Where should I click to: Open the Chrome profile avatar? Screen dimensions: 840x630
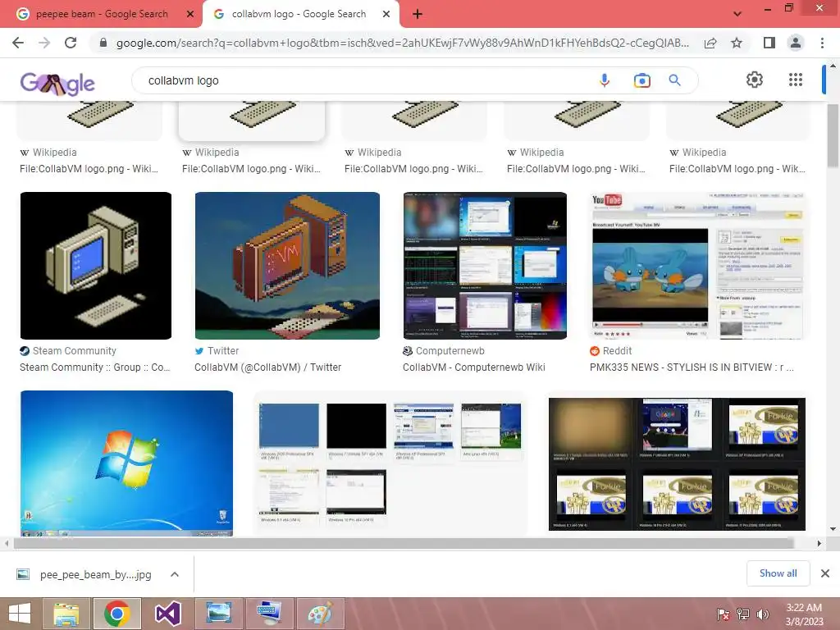[796, 43]
